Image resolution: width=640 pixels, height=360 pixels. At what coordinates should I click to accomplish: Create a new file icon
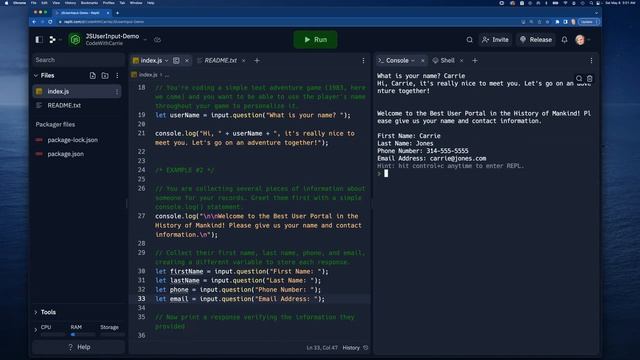[93, 76]
